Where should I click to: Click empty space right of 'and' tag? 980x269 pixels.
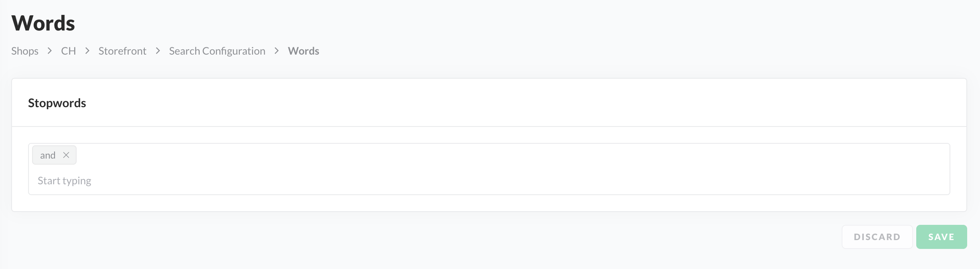[481, 155]
